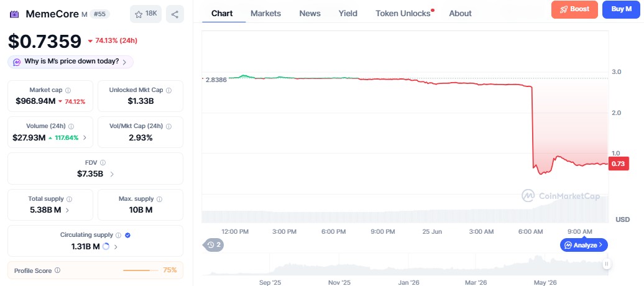Click info icon beside Max. supply

tap(159, 199)
